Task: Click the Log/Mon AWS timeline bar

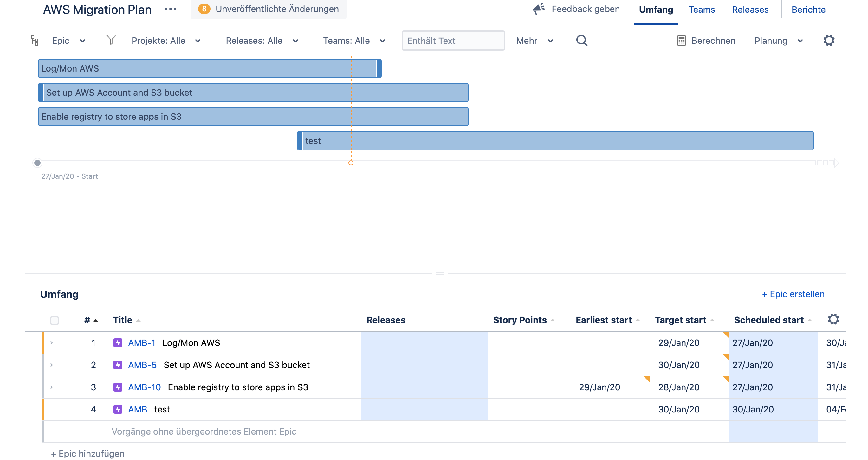Action: (x=210, y=69)
